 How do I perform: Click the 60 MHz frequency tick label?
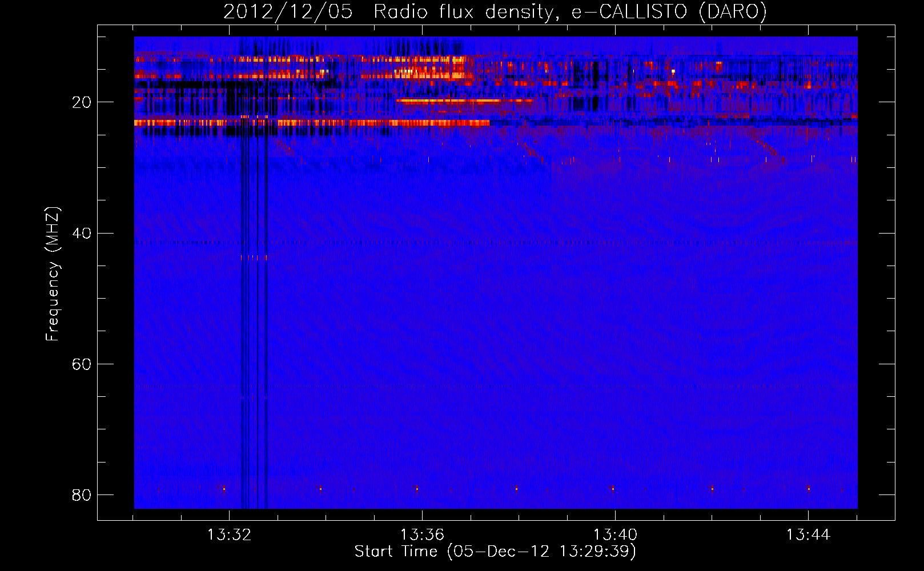tap(81, 364)
